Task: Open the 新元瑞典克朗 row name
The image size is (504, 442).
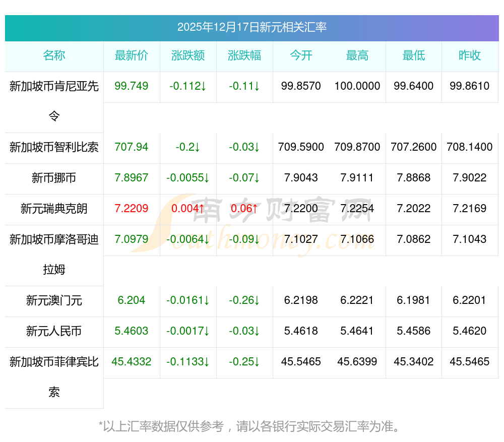Action: click(x=54, y=209)
